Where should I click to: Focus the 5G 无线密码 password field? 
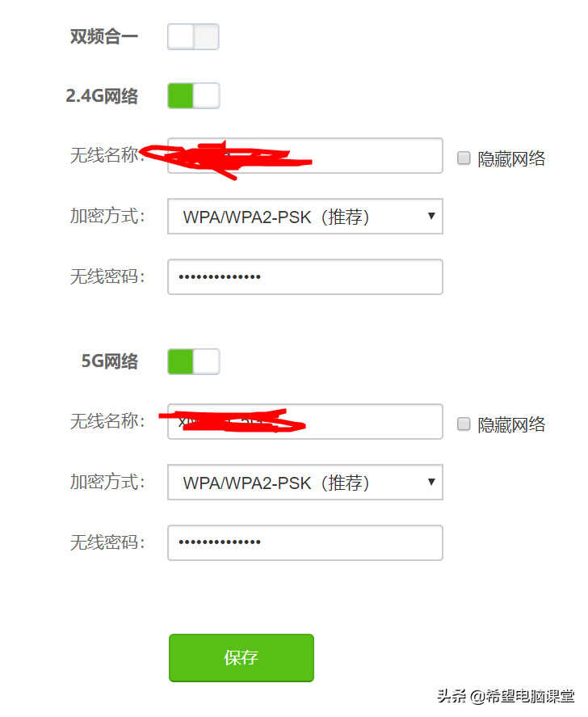305,542
